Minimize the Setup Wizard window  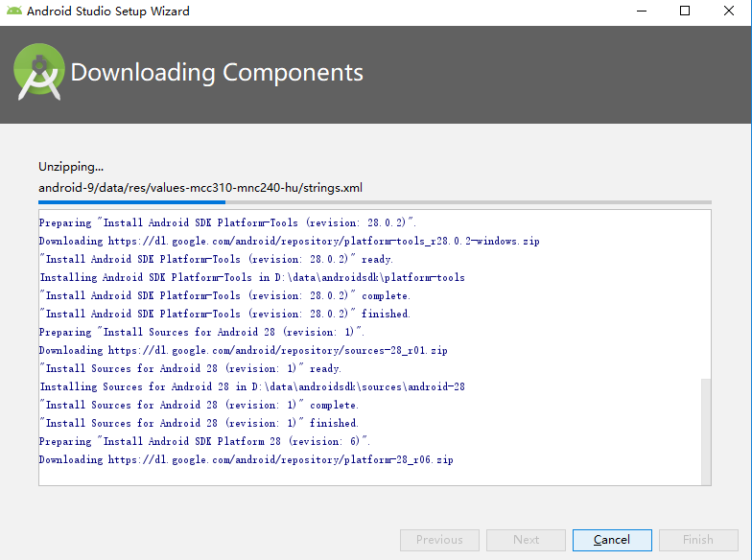point(642,11)
